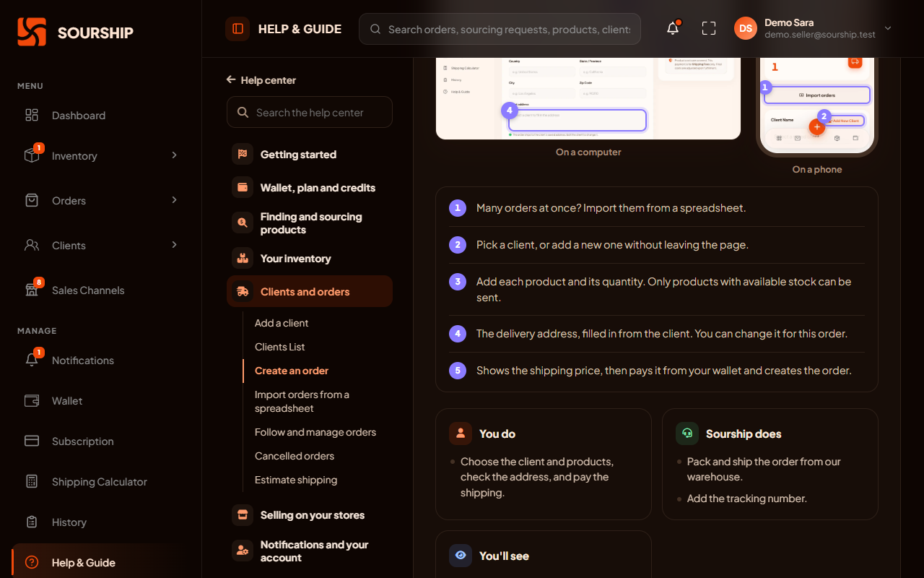Screen dimensions: 924x578
Task: Go back to Help center
Action: [x=261, y=80]
